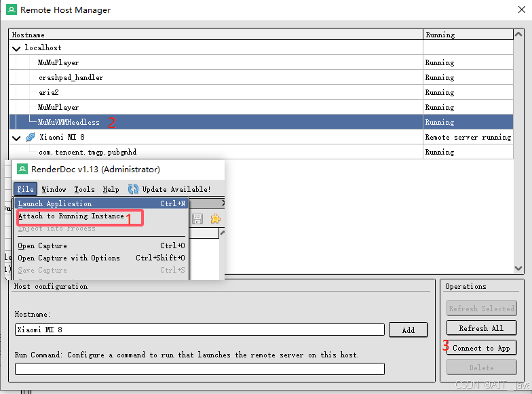Viewport: 532px width, 394px height.
Task: Collapse the localhost host tree
Action: [16, 49]
